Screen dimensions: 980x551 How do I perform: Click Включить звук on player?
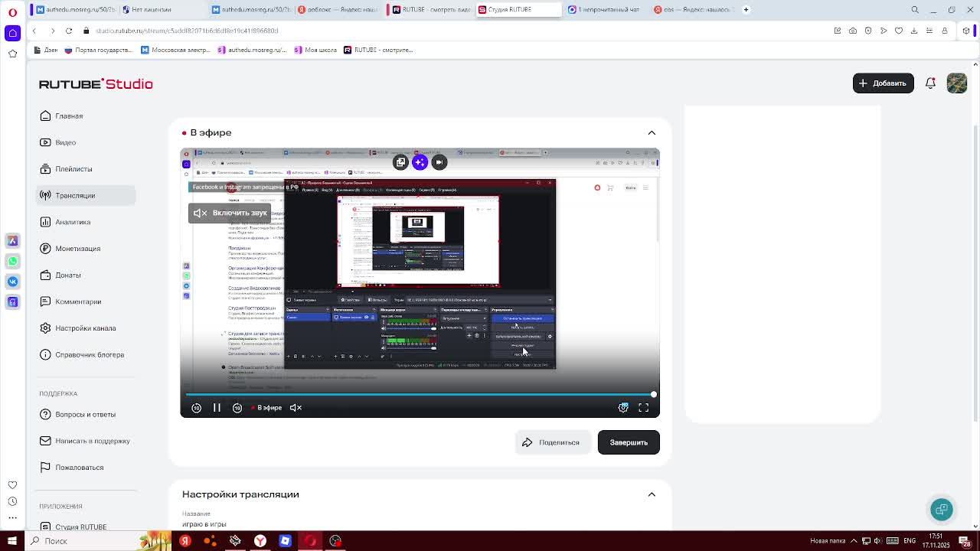[230, 213]
